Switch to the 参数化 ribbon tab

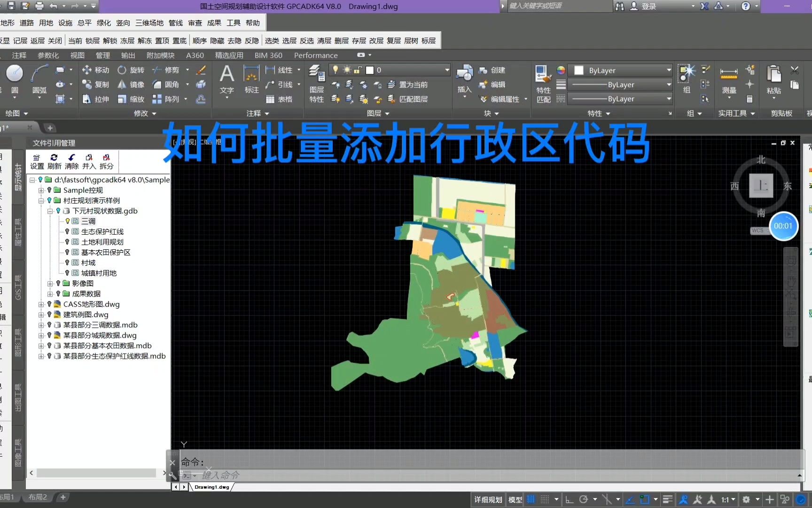(x=48, y=55)
